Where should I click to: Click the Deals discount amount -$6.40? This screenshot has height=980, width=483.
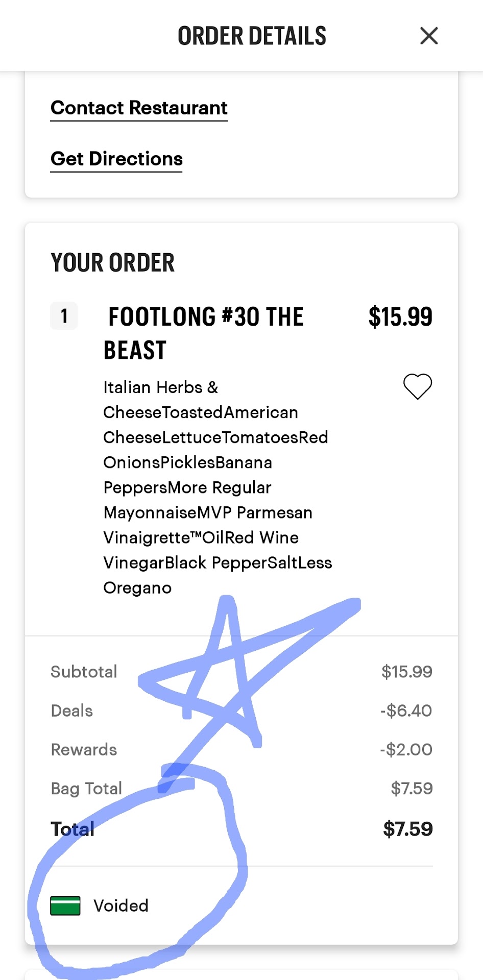406,710
